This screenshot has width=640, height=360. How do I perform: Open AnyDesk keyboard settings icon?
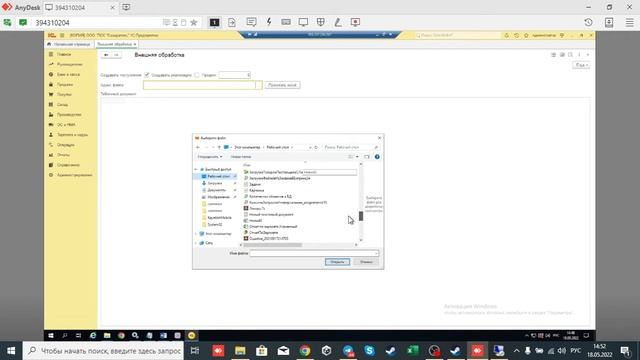pyautogui.click(x=286, y=22)
